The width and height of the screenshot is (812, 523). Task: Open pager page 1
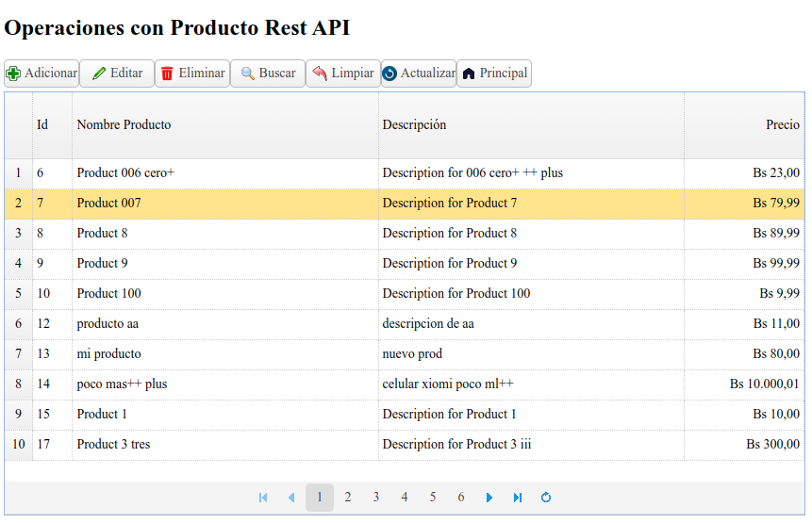tap(320, 498)
